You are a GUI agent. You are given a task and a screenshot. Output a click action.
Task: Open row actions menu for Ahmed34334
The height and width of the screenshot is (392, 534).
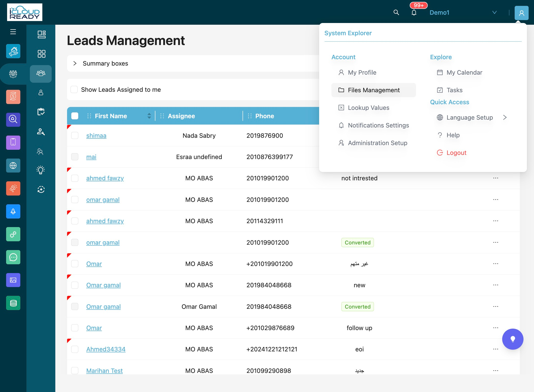pyautogui.click(x=496, y=349)
